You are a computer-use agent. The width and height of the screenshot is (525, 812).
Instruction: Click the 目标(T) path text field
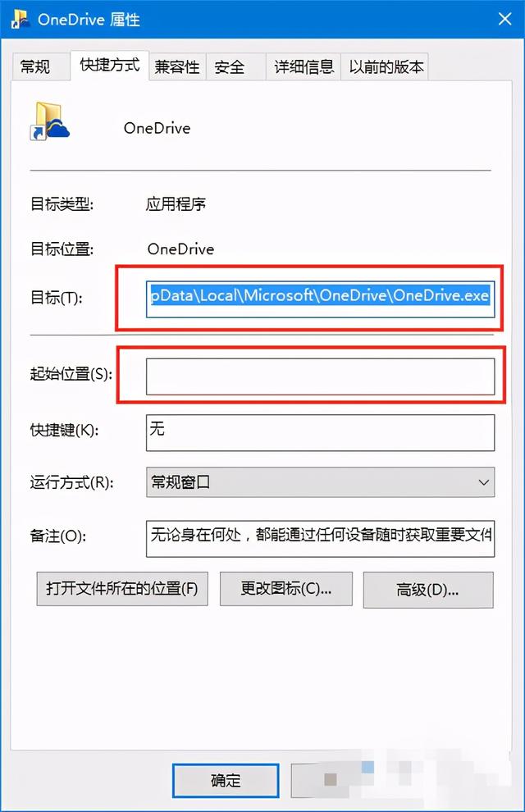[x=320, y=299]
